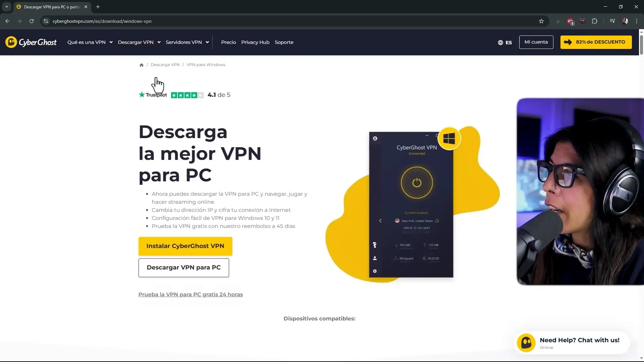644x362 pixels.
Task: Click the globe language icon
Action: pyautogui.click(x=500, y=43)
